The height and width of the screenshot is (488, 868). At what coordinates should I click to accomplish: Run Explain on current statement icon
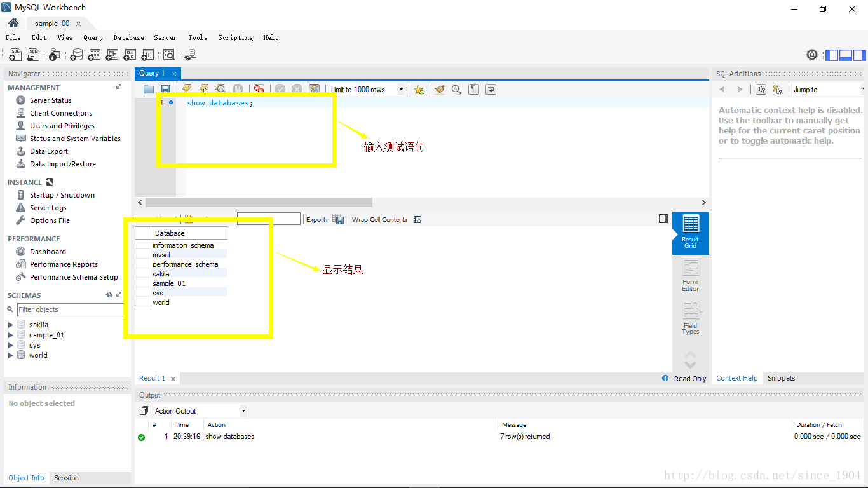click(x=220, y=90)
